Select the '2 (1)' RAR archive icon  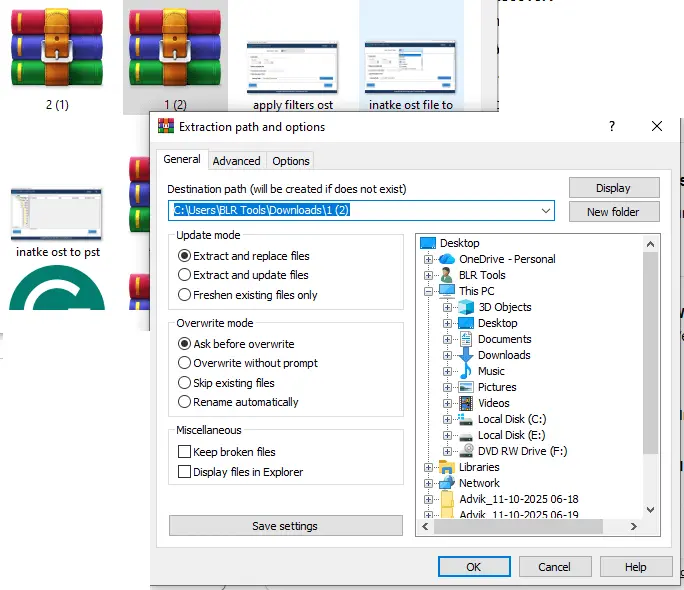[x=57, y=47]
